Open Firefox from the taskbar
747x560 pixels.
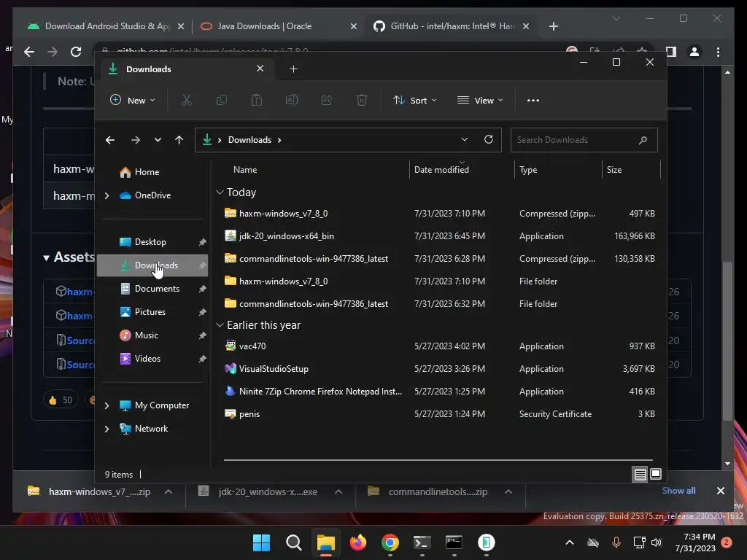358,542
